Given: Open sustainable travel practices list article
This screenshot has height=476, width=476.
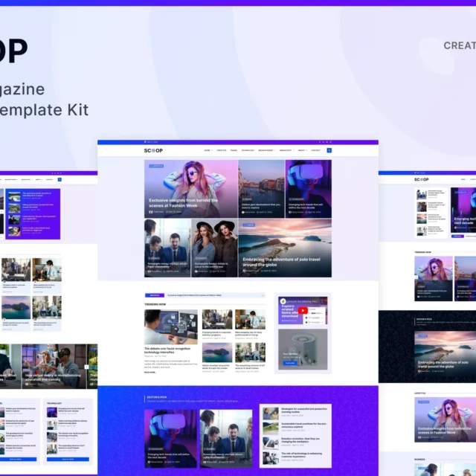Looking at the screenshot, I should 295,428.
